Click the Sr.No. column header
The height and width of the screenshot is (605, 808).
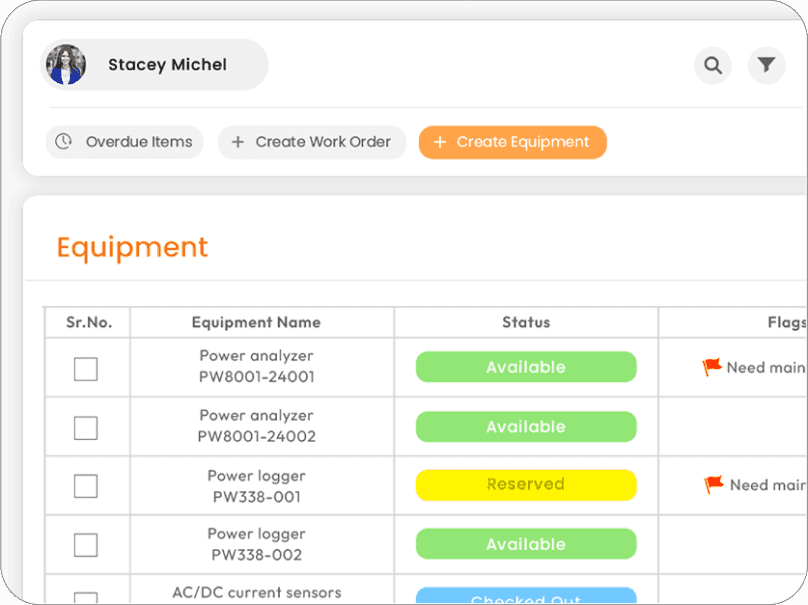pos(89,323)
